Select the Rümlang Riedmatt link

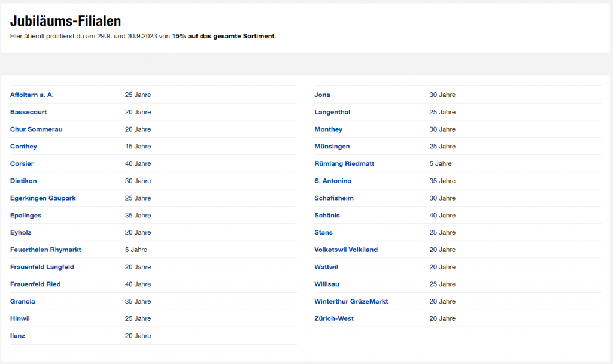(x=344, y=164)
